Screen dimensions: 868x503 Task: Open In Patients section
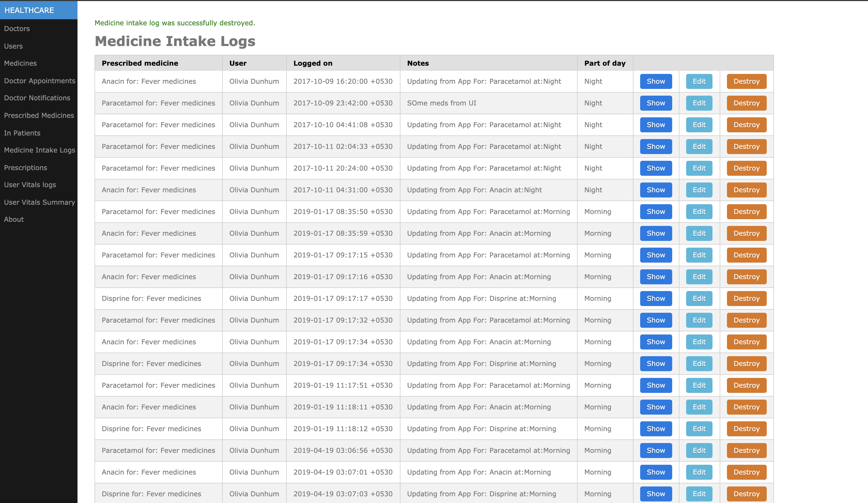pyautogui.click(x=22, y=133)
